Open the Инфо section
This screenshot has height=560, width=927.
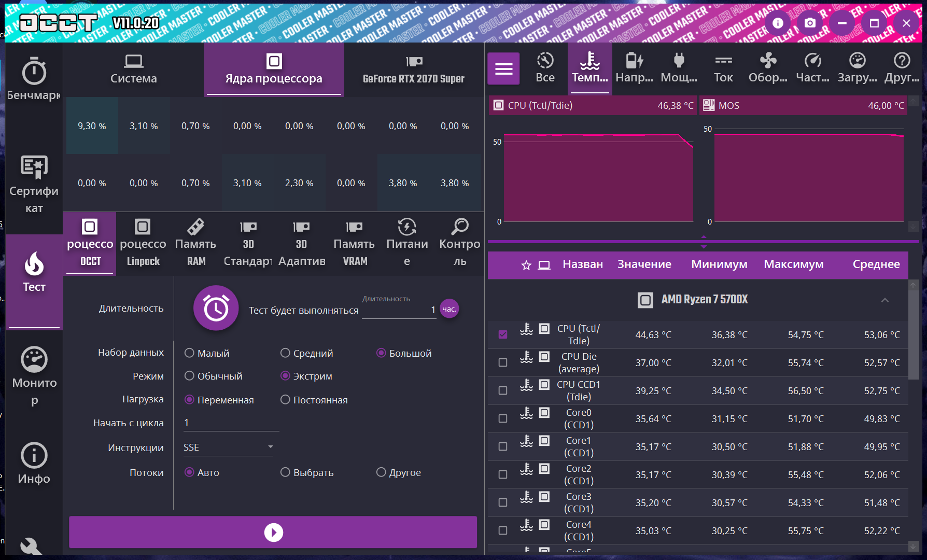click(x=34, y=463)
